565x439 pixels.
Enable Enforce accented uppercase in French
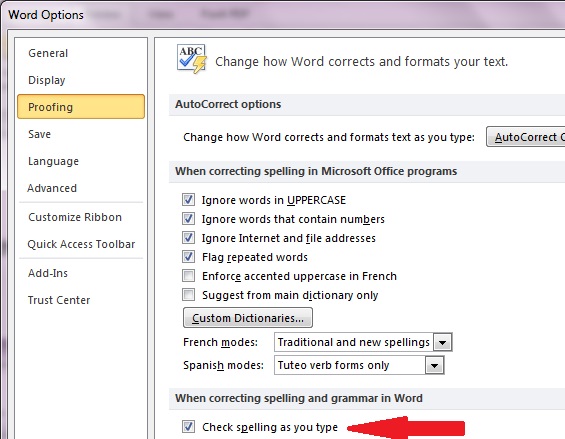tap(188, 276)
